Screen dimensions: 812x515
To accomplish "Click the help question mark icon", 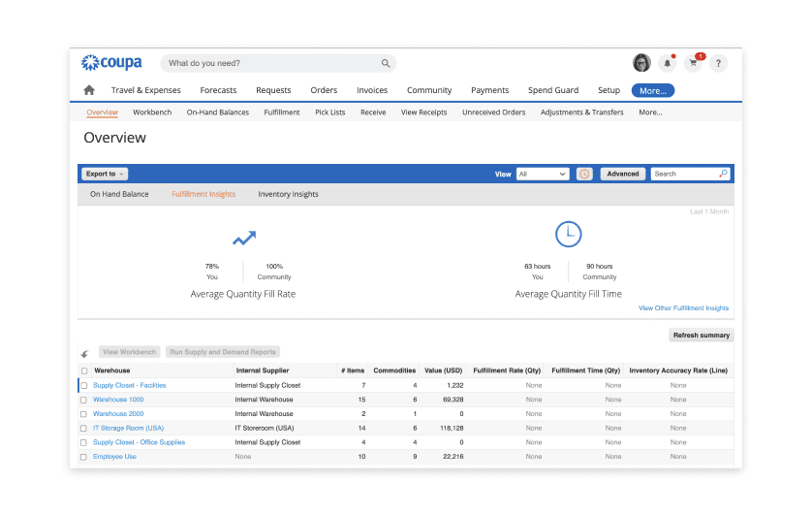I will pyautogui.click(x=718, y=63).
